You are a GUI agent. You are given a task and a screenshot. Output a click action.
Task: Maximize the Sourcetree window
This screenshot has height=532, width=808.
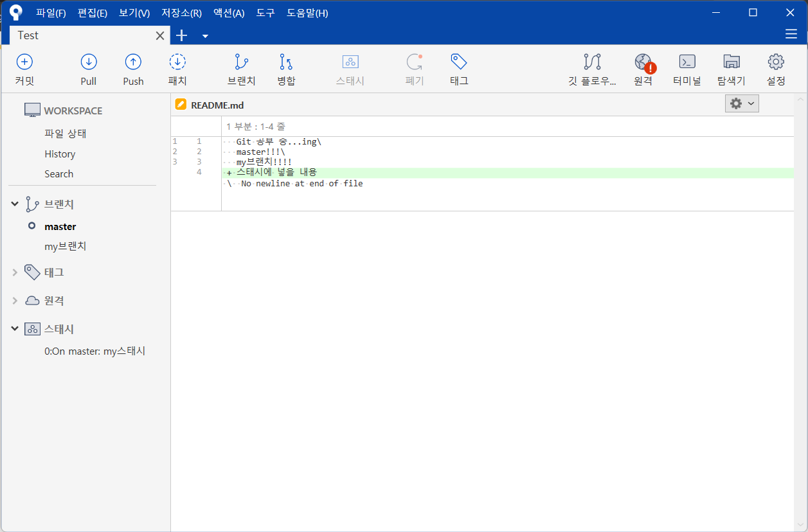753,12
